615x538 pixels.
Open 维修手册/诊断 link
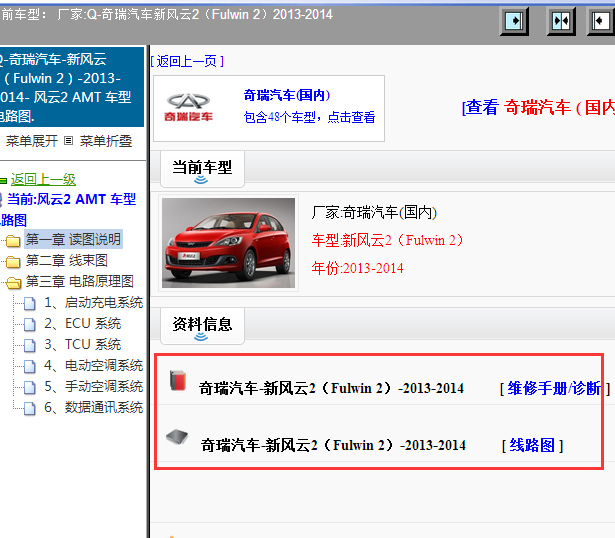click(554, 389)
